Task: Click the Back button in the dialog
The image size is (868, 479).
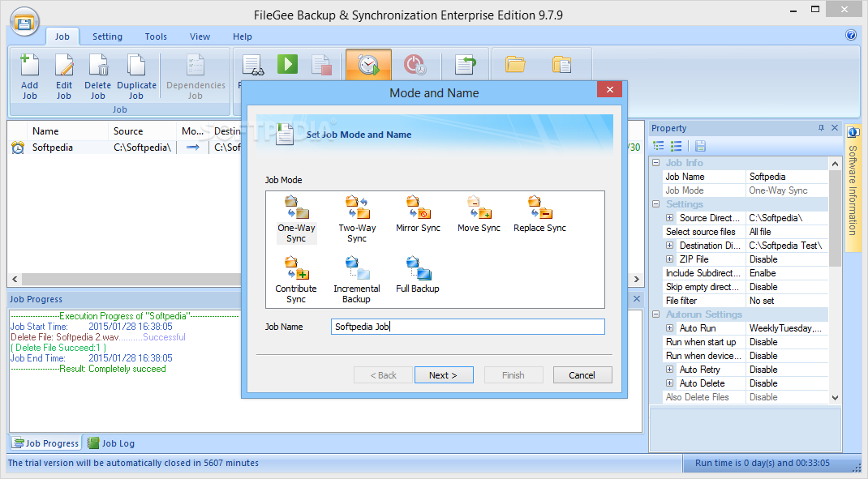Action: coord(383,375)
